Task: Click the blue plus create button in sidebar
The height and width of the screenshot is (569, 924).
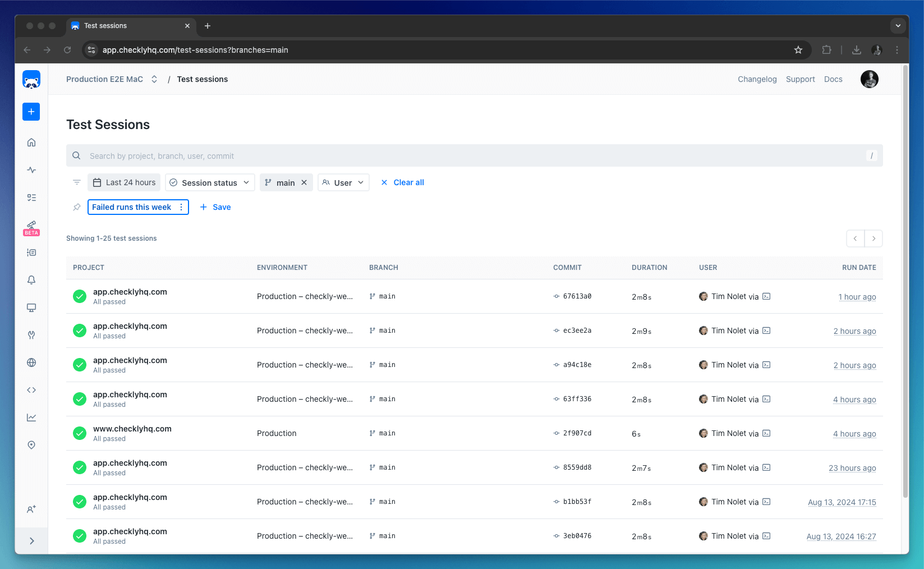Action: coord(31,112)
